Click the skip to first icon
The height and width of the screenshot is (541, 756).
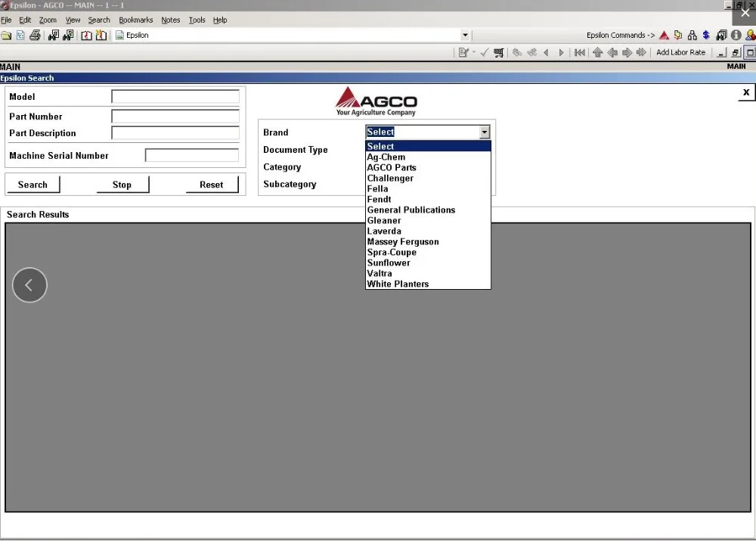(580, 53)
